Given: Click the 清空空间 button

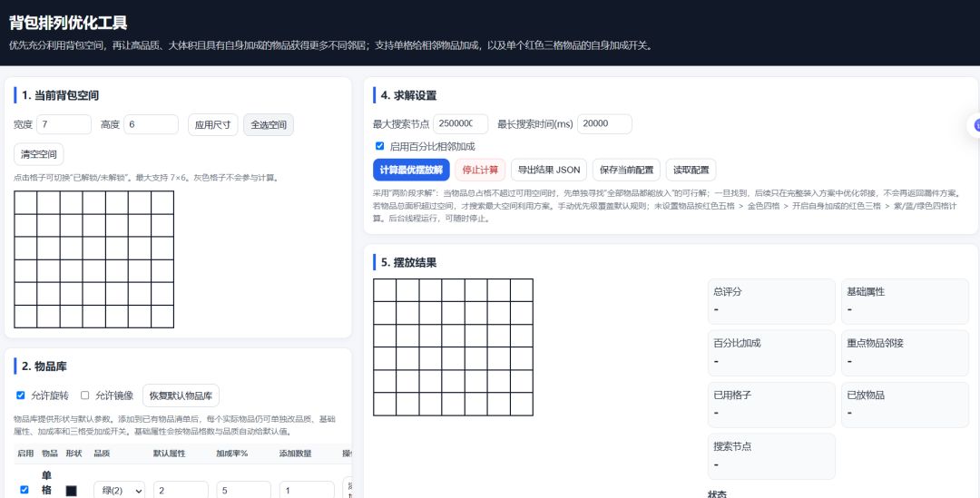Looking at the screenshot, I should click(x=39, y=154).
